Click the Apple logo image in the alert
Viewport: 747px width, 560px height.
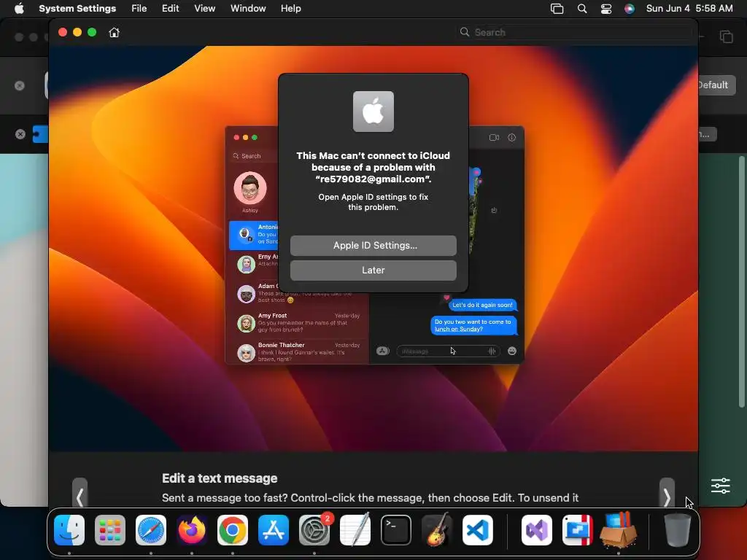pos(373,112)
